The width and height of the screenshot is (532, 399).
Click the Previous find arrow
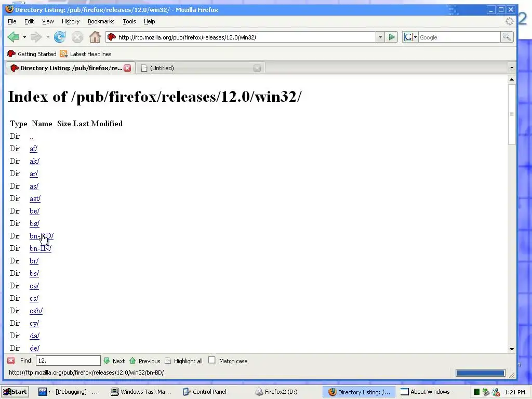click(145, 361)
